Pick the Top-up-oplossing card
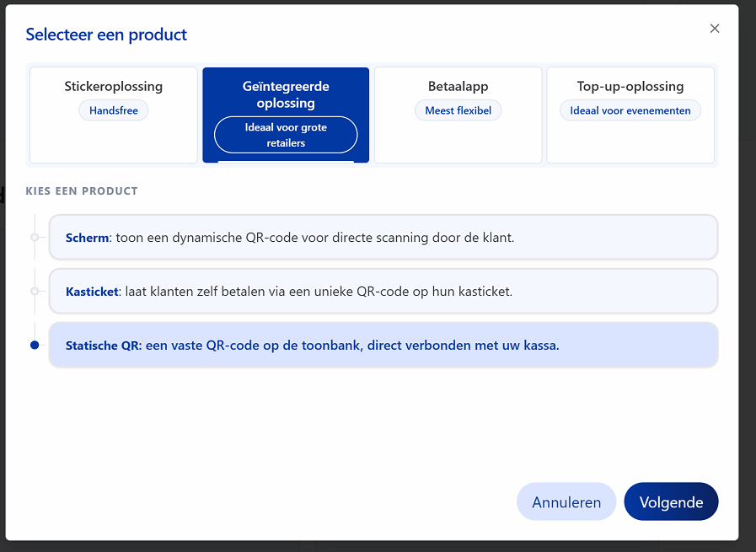This screenshot has width=756, height=552. pos(630,115)
